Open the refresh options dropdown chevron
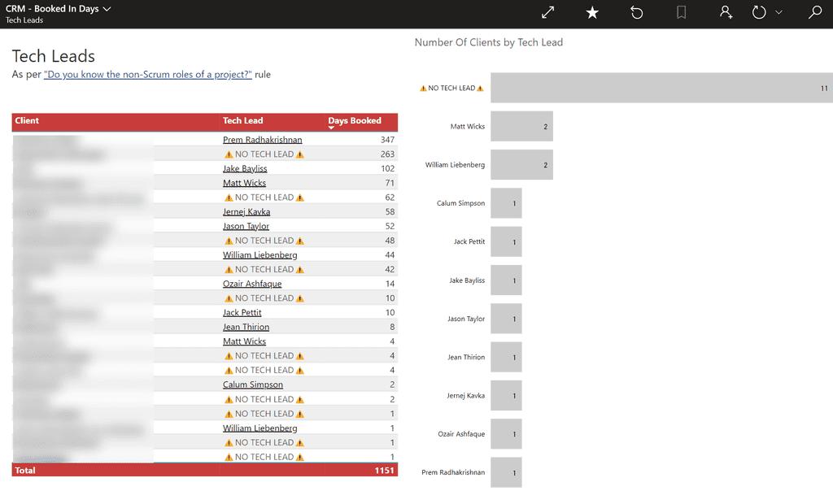The height and width of the screenshot is (504, 833). click(778, 13)
